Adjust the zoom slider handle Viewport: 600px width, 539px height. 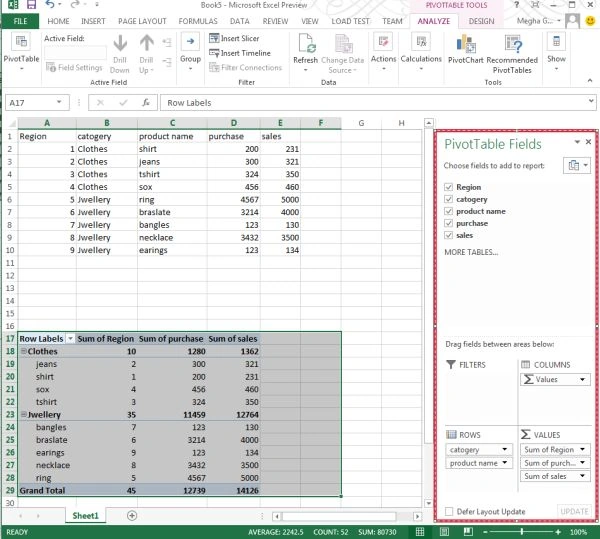click(522, 532)
